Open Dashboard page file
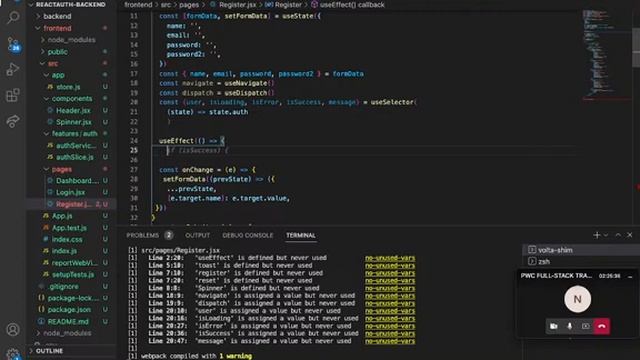Screen dimensions: 640x360 point(77,180)
